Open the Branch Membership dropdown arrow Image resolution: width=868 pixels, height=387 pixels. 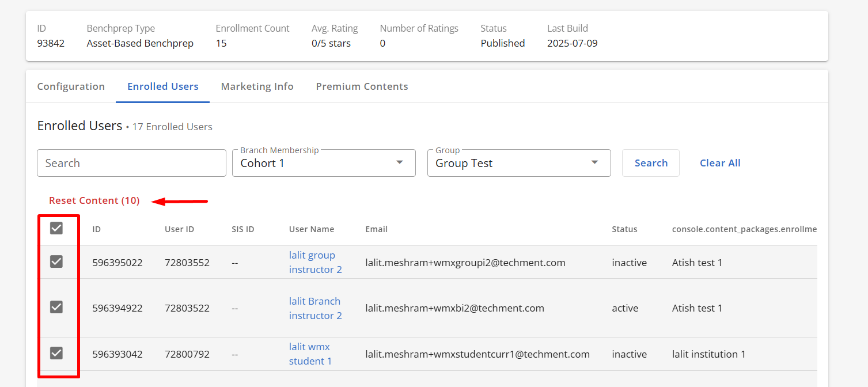tap(400, 163)
